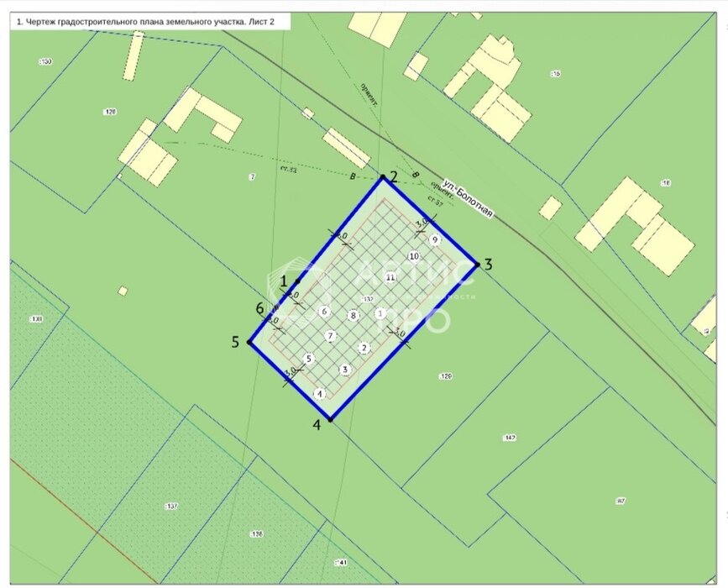Click circled marker number 10

click(414, 256)
